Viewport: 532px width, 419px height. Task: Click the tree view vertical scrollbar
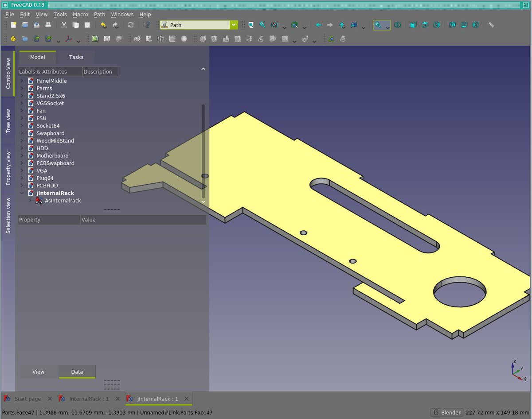pyautogui.click(x=203, y=151)
